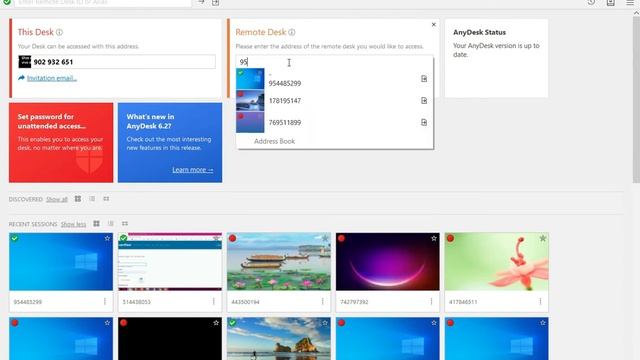Open the beach rocks session thumbnail

click(279, 339)
